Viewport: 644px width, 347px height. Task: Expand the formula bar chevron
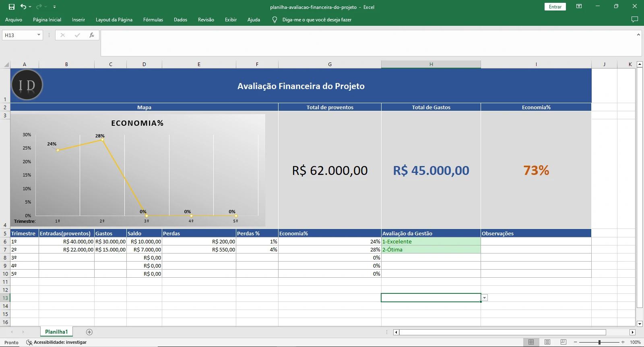[638, 35]
